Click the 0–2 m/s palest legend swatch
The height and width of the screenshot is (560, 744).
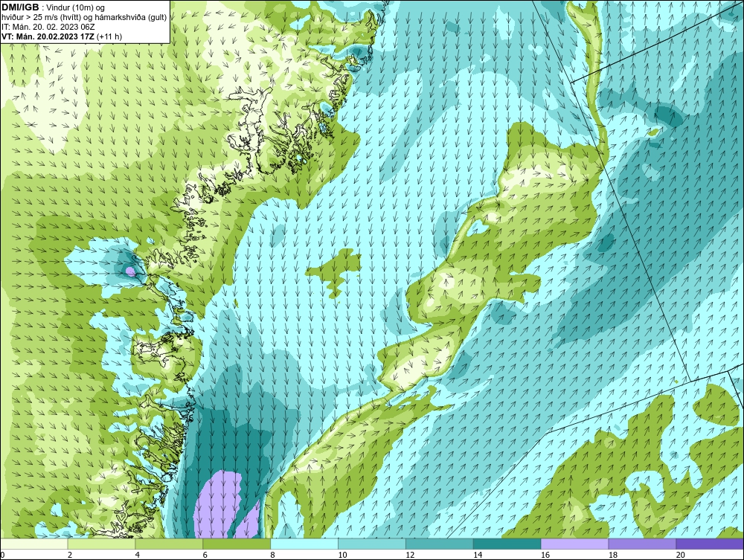click(34, 544)
